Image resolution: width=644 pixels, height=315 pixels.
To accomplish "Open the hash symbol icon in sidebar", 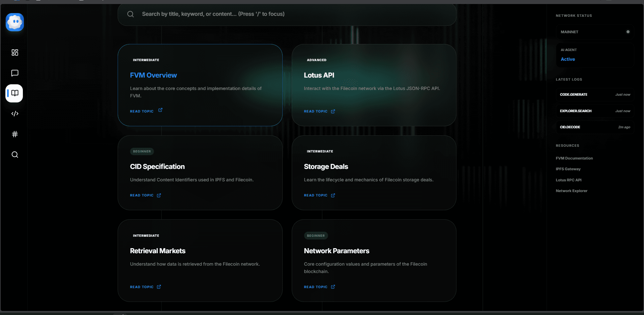I will click(x=15, y=134).
